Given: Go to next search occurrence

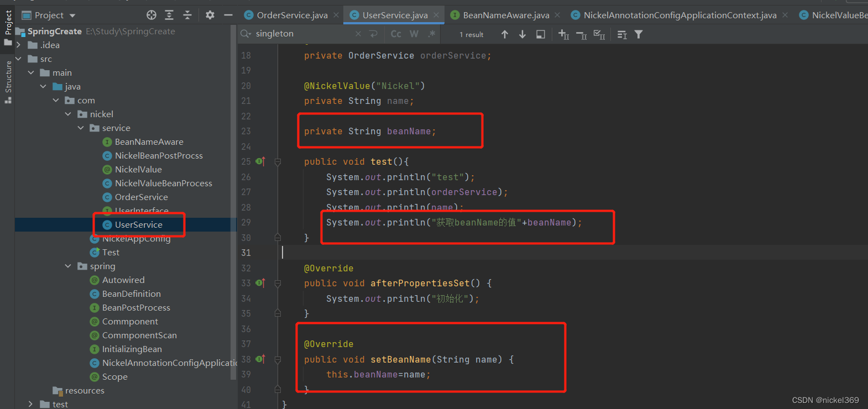Looking at the screenshot, I should pos(522,34).
